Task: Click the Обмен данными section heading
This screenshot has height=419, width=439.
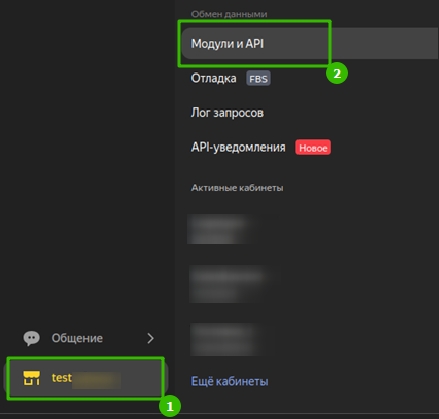Action: [x=229, y=14]
